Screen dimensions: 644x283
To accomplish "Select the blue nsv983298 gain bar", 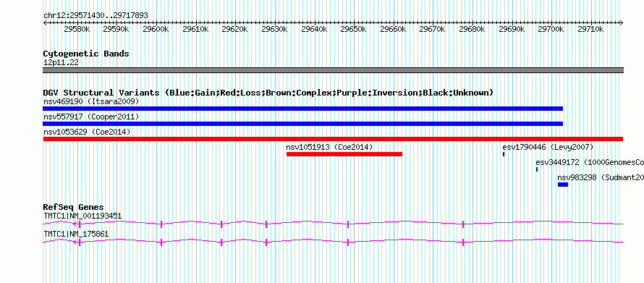I will tap(563, 185).
